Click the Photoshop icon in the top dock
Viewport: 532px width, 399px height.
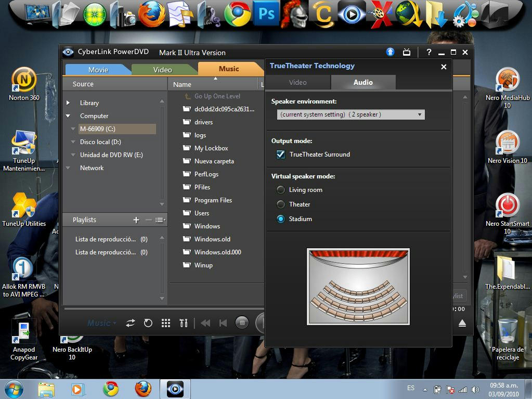(266, 14)
